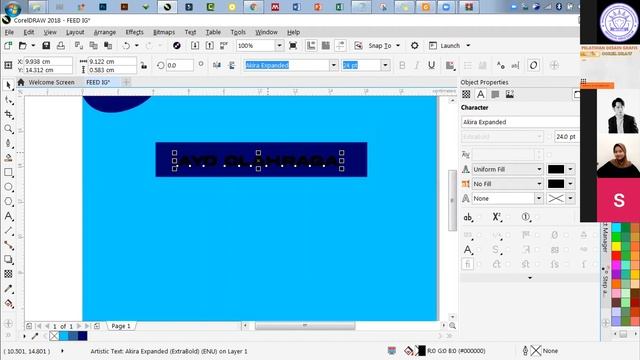Select the Color Eyedropper tool
The image size is (640, 360).
pyautogui.click(x=8, y=289)
